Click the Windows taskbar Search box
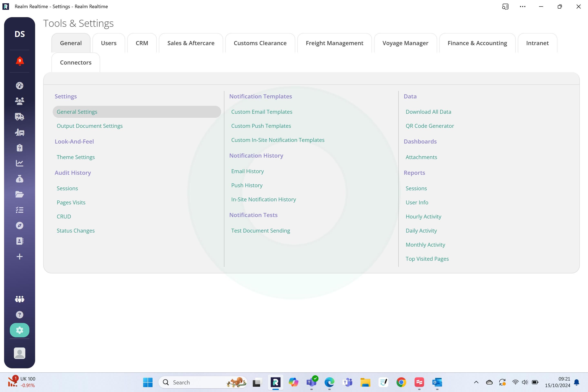Viewport: 588px width, 392px height. (203, 382)
